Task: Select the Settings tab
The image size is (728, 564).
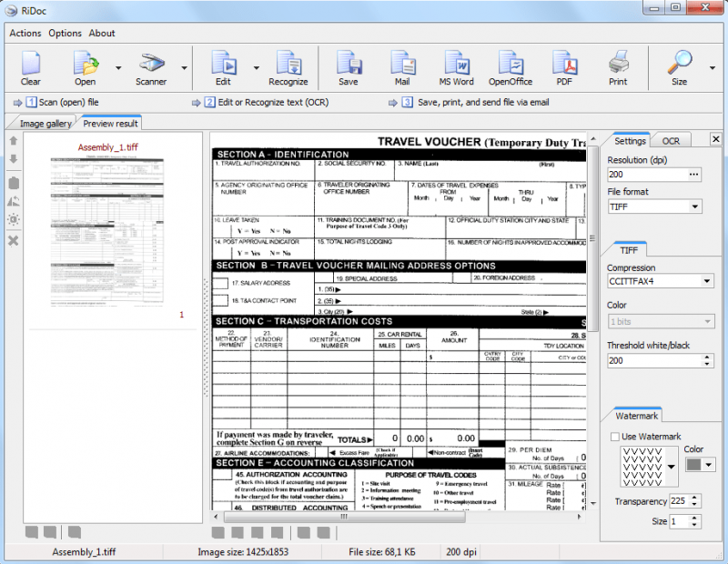Action: click(630, 141)
